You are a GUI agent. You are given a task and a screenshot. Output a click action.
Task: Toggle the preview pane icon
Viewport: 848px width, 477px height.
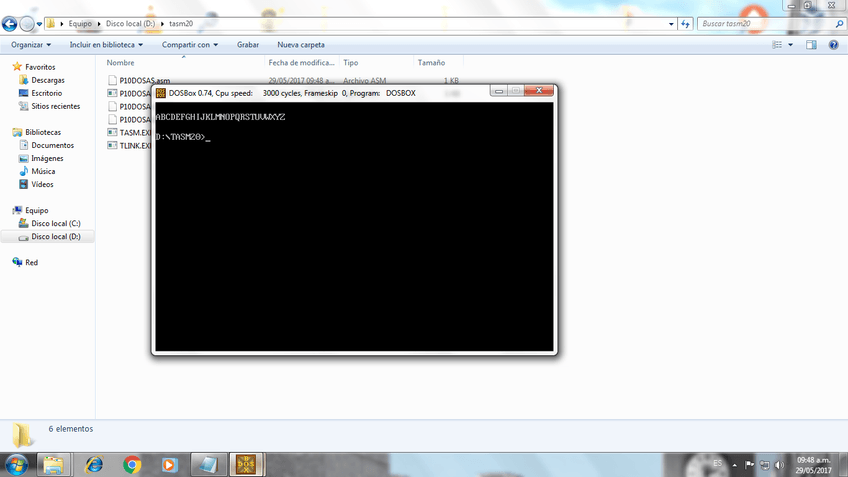click(811, 45)
